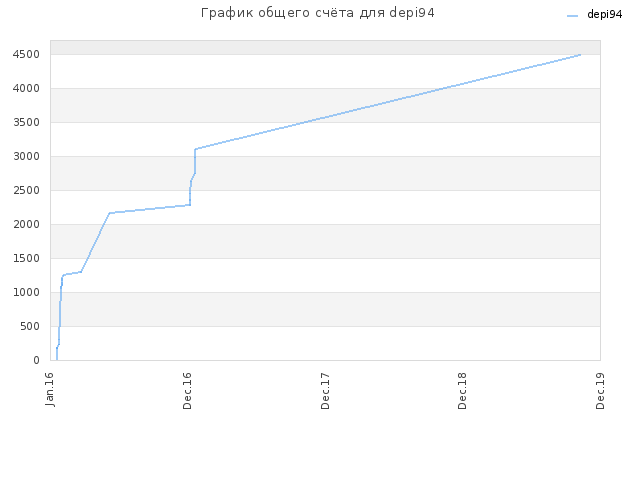The image size is (640, 480).
Task: Click the 1500 y-axis label
Action: coord(26,258)
